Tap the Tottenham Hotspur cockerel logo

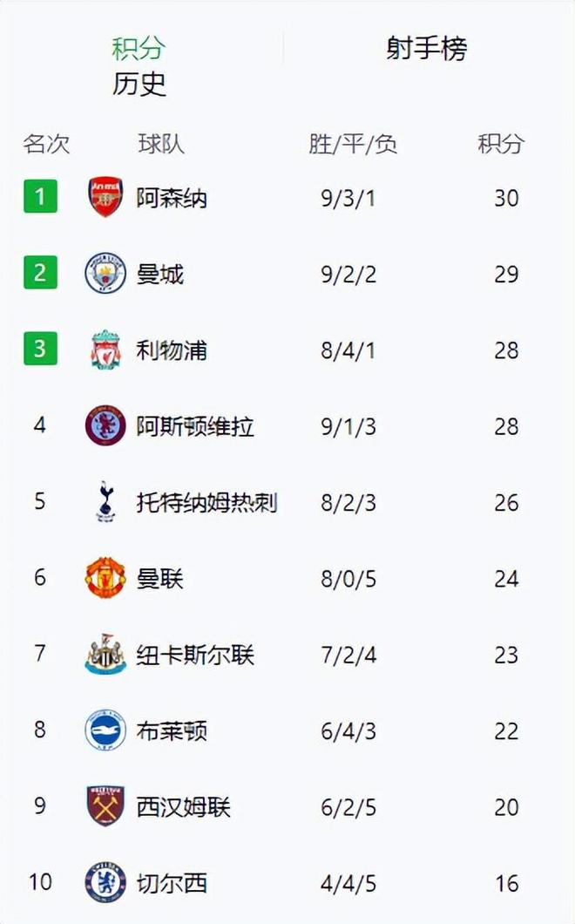point(105,503)
